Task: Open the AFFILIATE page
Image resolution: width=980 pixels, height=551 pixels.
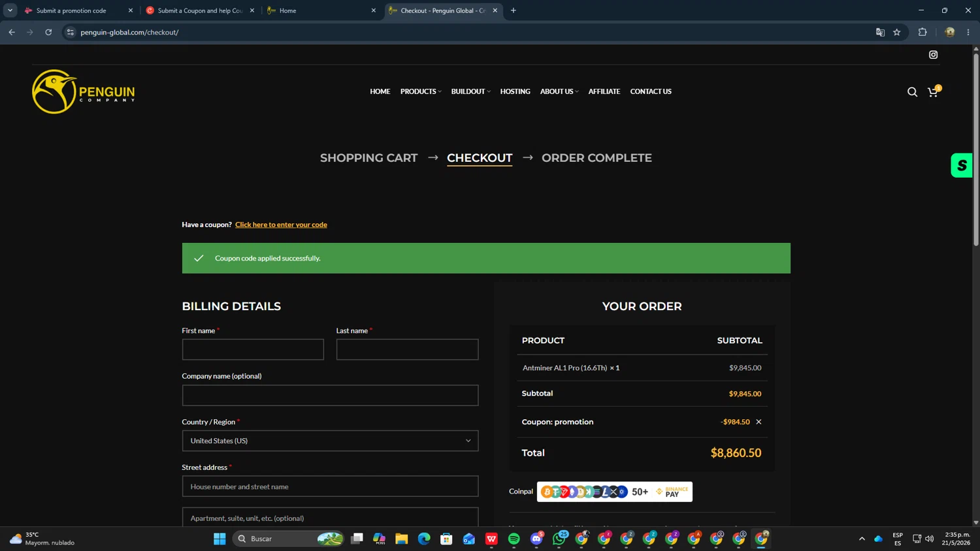Action: tap(604, 91)
